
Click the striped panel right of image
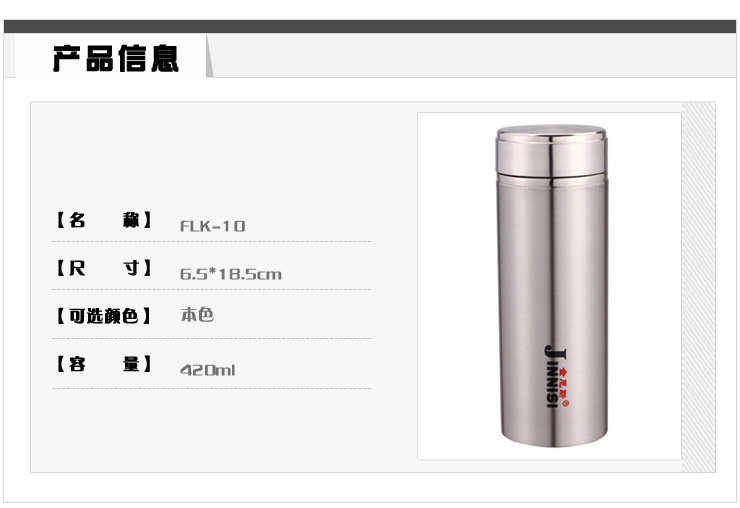tap(698, 287)
